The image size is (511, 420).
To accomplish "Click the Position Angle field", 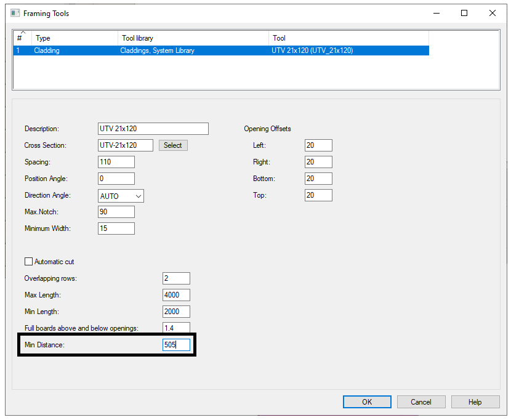I will pyautogui.click(x=116, y=179).
